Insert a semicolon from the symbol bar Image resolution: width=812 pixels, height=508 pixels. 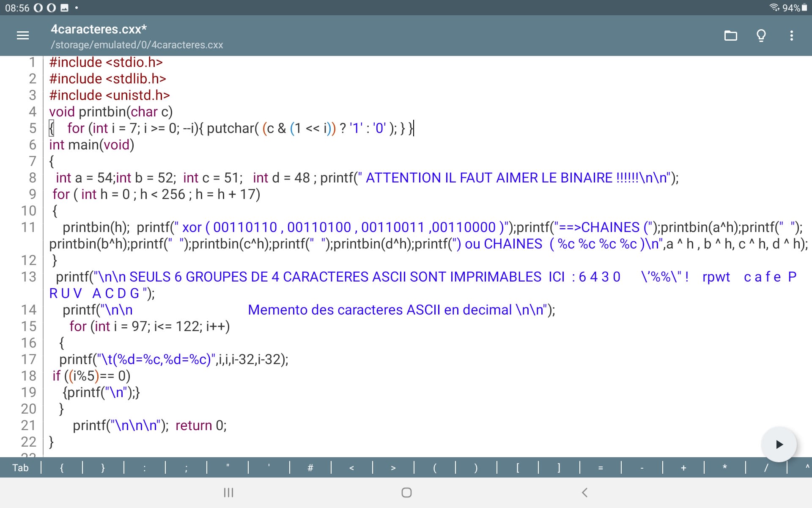(x=186, y=468)
